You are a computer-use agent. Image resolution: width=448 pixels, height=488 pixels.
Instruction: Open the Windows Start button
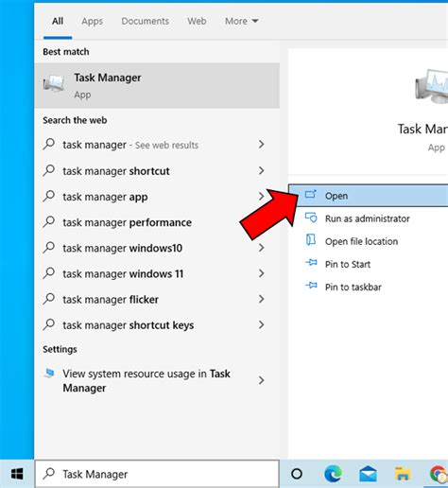pyautogui.click(x=17, y=474)
